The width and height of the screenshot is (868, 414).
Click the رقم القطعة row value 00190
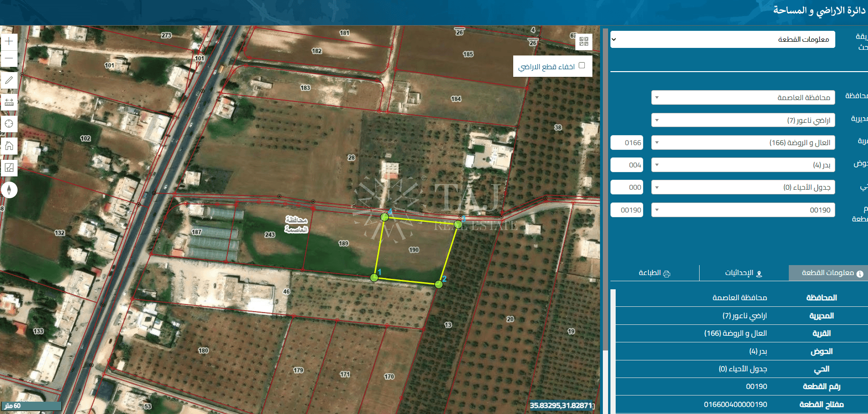(757, 386)
